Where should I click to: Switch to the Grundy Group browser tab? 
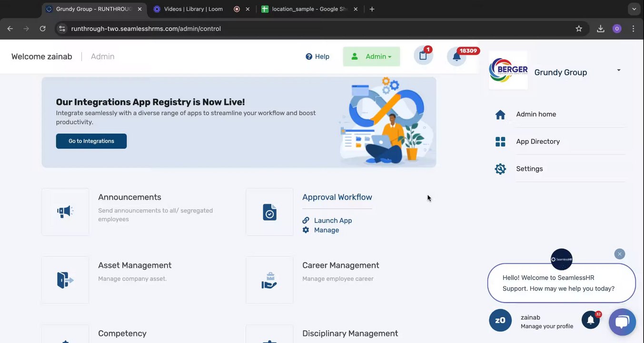93,9
